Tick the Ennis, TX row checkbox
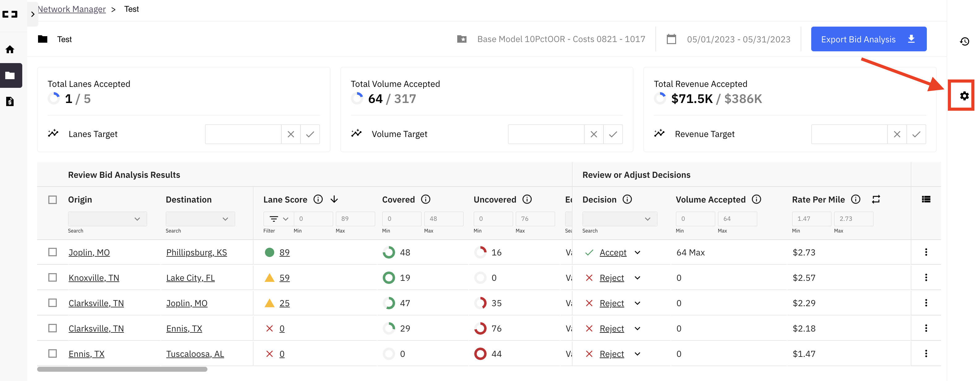The image size is (980, 381). tap(53, 353)
